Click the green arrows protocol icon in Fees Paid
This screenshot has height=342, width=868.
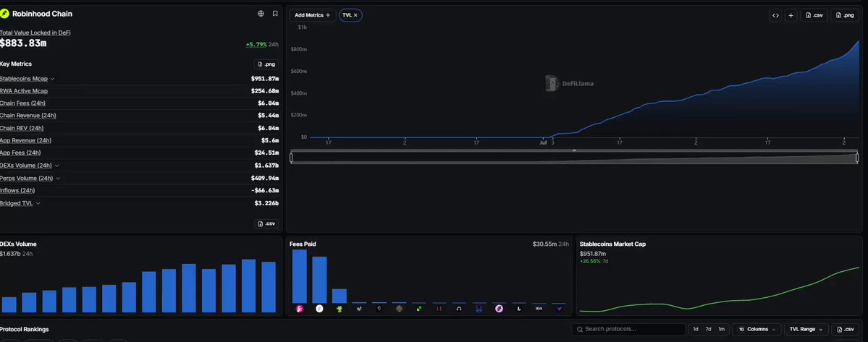[419, 309]
